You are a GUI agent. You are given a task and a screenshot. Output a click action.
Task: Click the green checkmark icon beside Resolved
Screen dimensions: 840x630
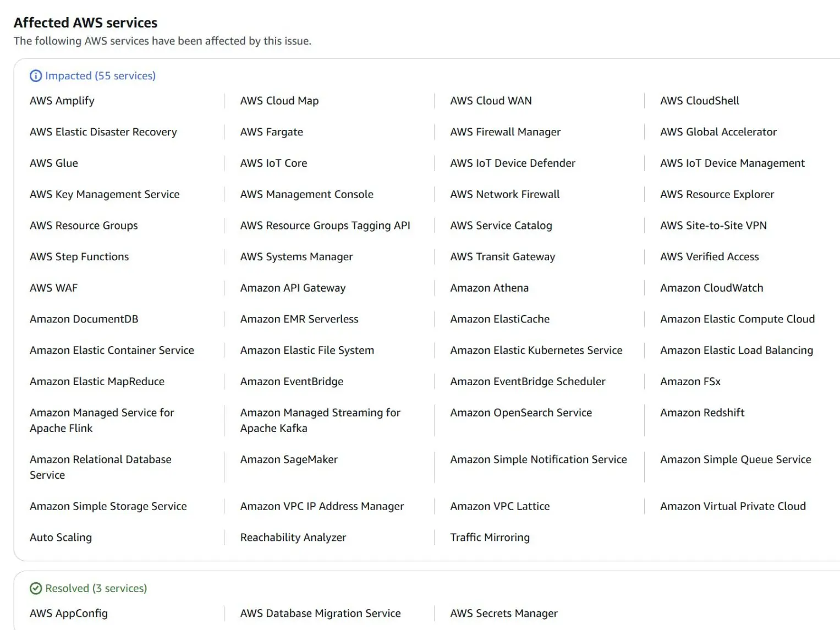(x=36, y=589)
